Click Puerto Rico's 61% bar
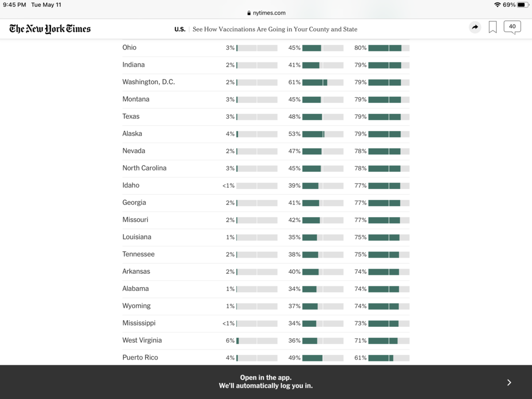The height and width of the screenshot is (399, 532). (389, 358)
